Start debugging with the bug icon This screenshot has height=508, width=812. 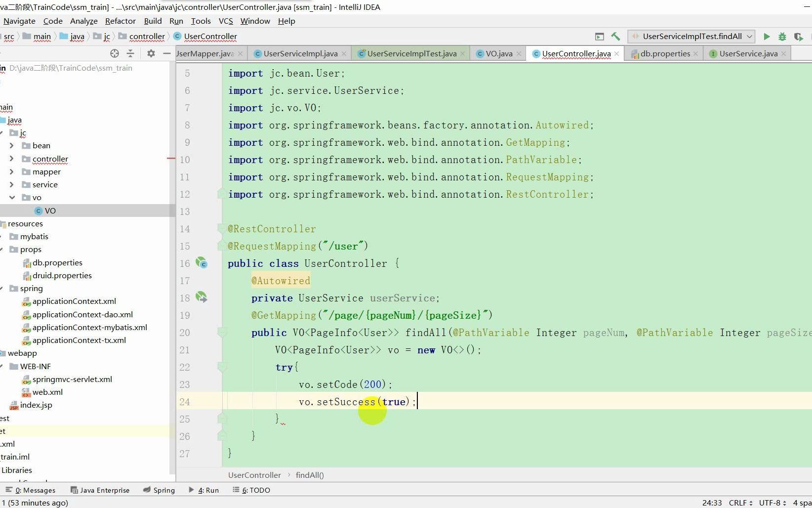point(782,37)
